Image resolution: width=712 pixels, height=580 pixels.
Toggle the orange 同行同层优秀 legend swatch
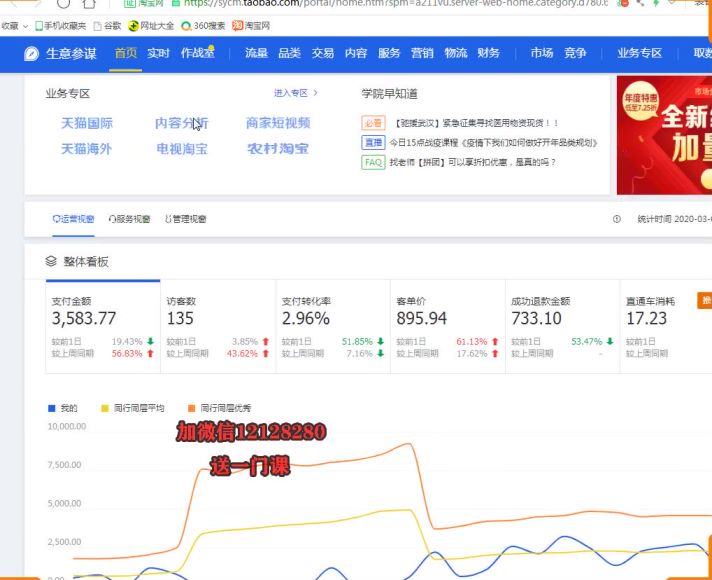click(x=192, y=408)
